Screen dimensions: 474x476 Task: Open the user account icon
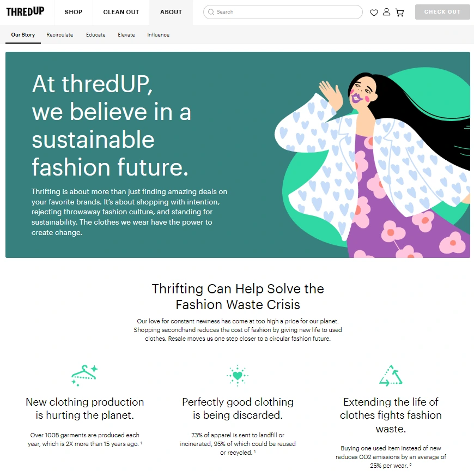coord(386,12)
